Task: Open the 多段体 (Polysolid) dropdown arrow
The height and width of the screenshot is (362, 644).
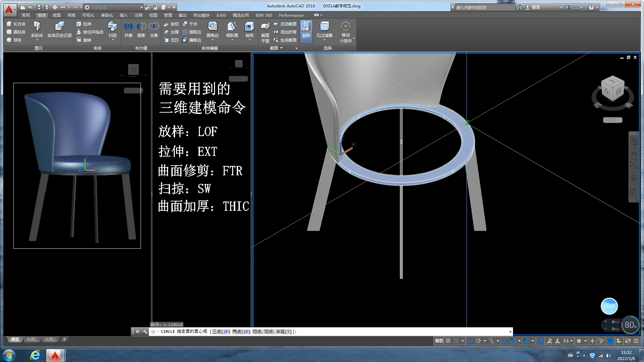Action: [37, 40]
